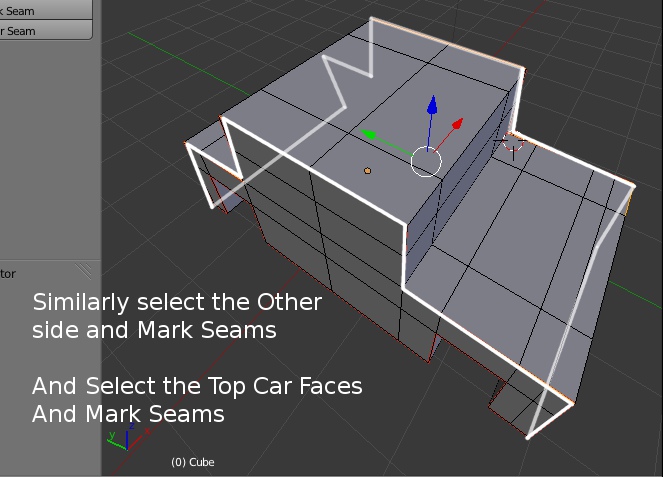Click the Mark Seam button
This screenshot has height=477, width=663.
pyautogui.click(x=46, y=10)
